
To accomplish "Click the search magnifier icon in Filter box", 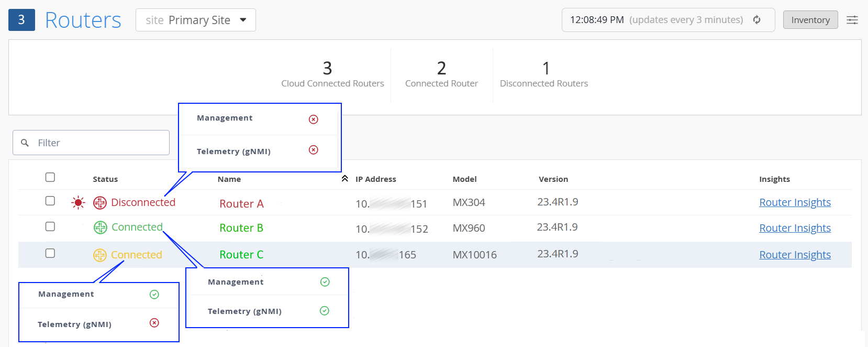I will pyautogui.click(x=25, y=143).
